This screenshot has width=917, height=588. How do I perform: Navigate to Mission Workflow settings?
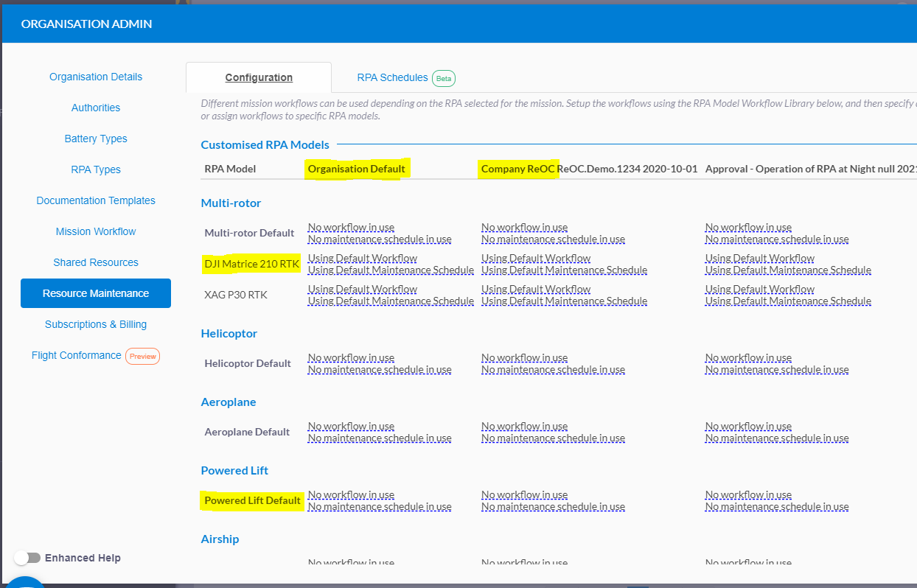click(96, 231)
